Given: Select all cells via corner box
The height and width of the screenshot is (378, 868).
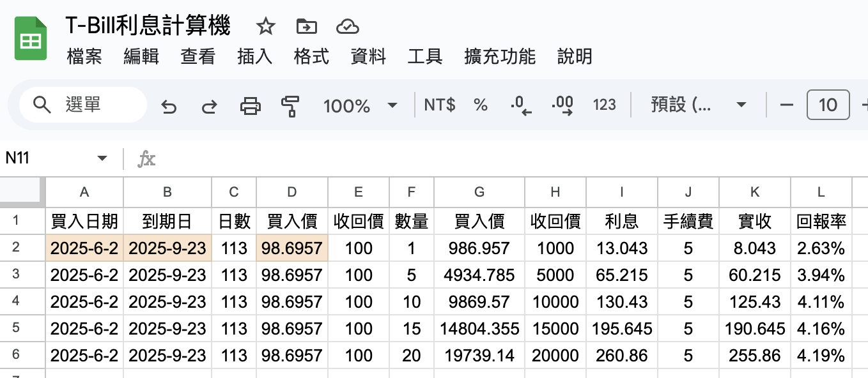Looking at the screenshot, I should (23, 192).
